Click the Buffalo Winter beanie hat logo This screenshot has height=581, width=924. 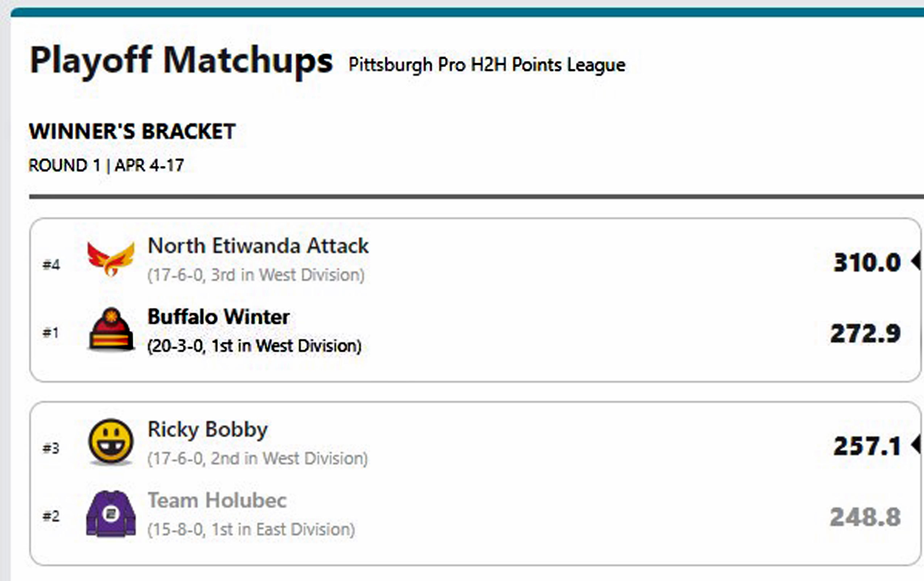[111, 329]
